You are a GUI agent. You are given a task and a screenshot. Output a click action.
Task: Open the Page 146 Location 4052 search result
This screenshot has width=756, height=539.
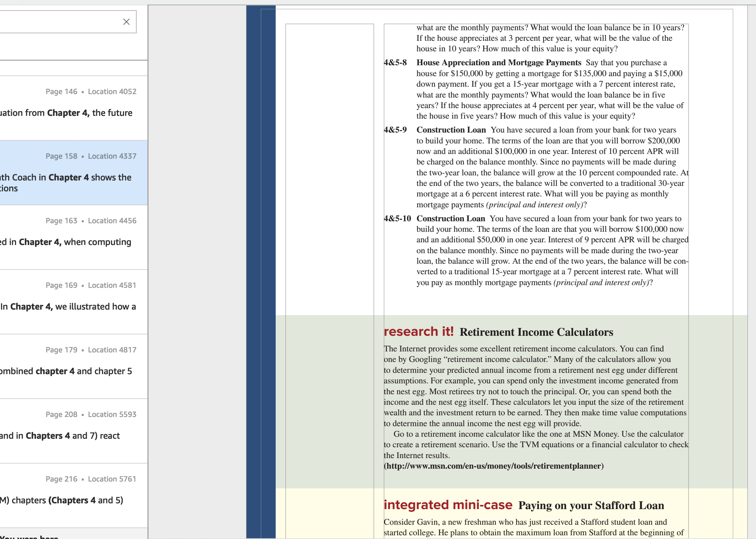(74, 108)
